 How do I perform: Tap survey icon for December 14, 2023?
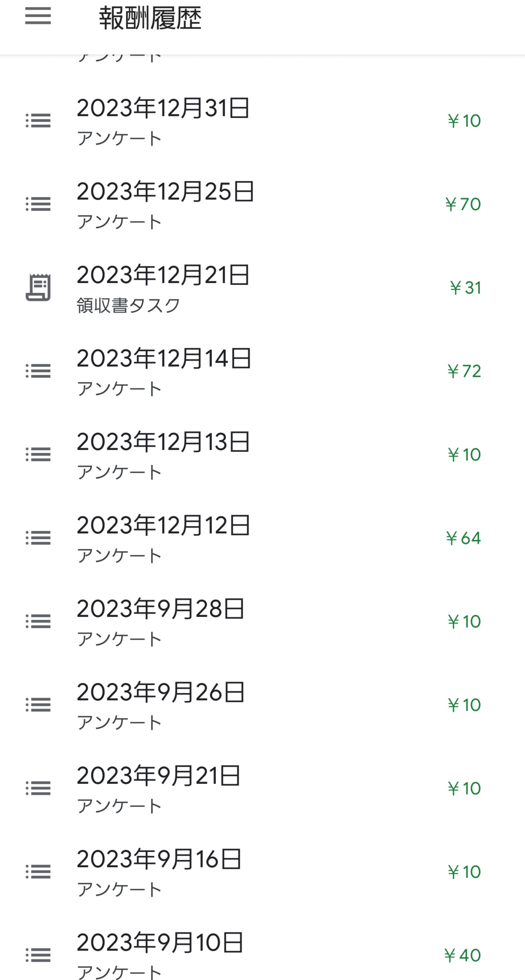coord(38,371)
